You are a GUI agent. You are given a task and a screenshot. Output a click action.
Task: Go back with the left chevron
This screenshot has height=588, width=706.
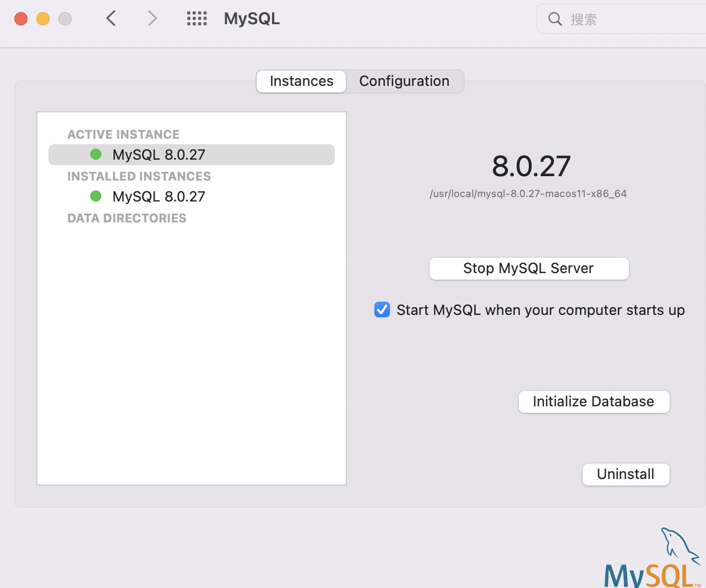111,19
